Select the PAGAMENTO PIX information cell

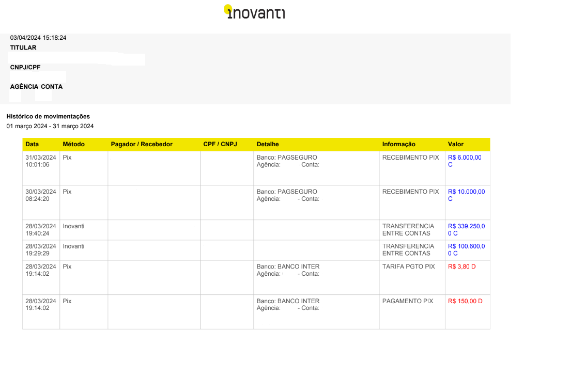click(408, 301)
